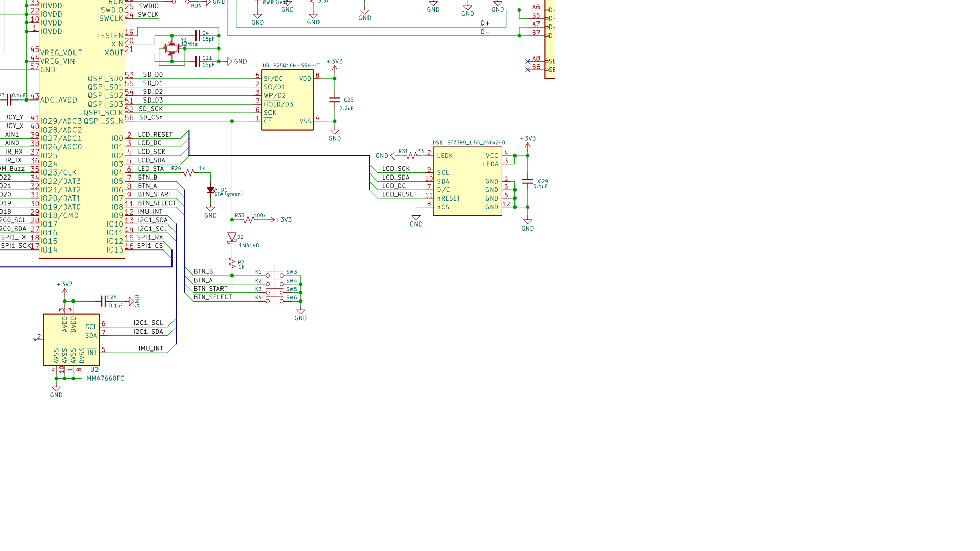
Task: Select capacitor C29 0.1uF symbol
Action: click(528, 181)
